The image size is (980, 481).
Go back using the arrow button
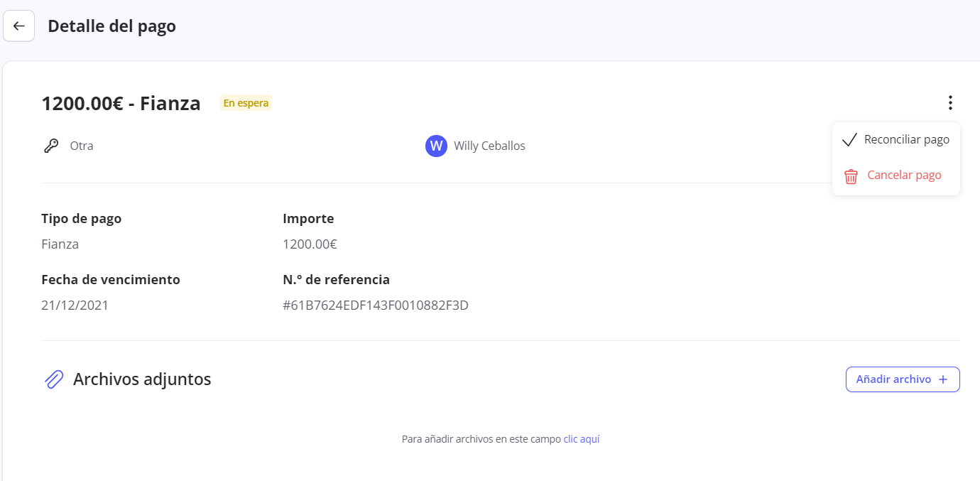tap(19, 26)
